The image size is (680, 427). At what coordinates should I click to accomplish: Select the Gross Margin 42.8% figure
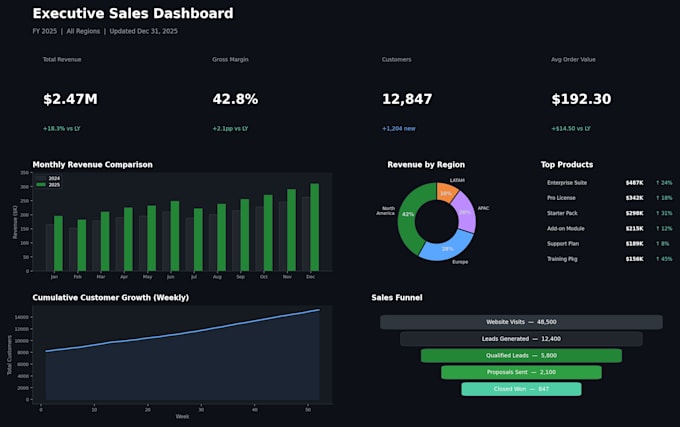[x=235, y=99]
